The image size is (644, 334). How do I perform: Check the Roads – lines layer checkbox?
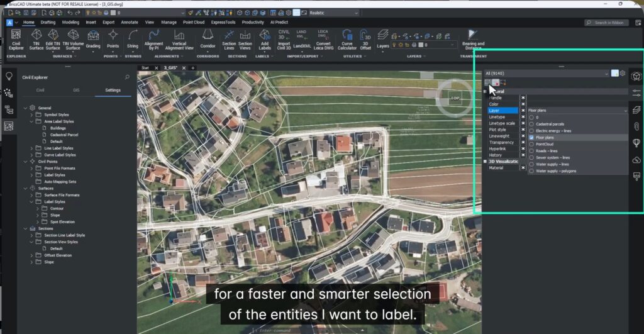[531, 151]
